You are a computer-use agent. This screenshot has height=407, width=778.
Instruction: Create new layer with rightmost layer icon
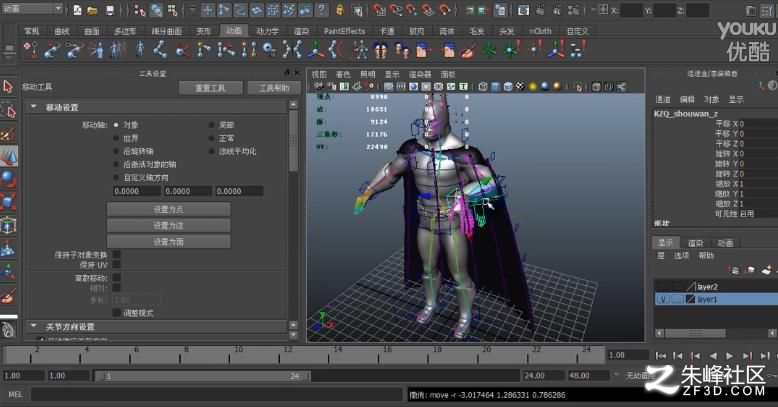[767, 270]
